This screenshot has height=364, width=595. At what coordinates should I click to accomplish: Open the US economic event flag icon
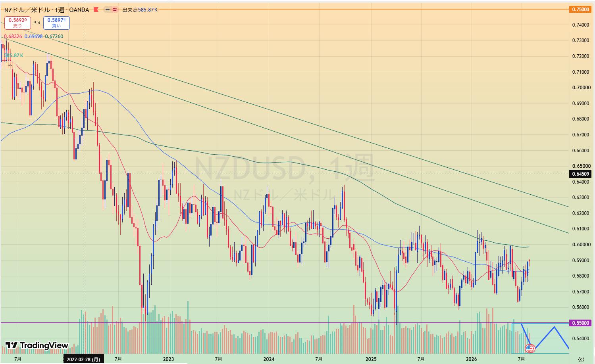pos(530,349)
